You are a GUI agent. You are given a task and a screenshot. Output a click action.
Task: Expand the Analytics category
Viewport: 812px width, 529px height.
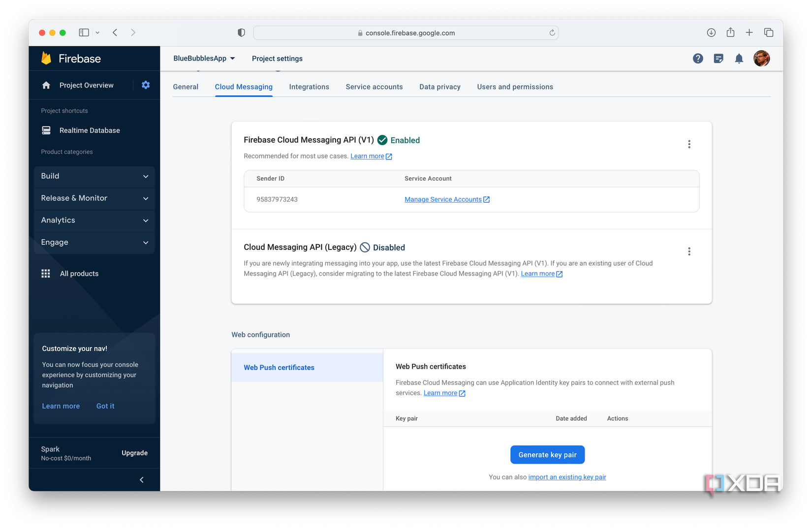[x=94, y=220]
